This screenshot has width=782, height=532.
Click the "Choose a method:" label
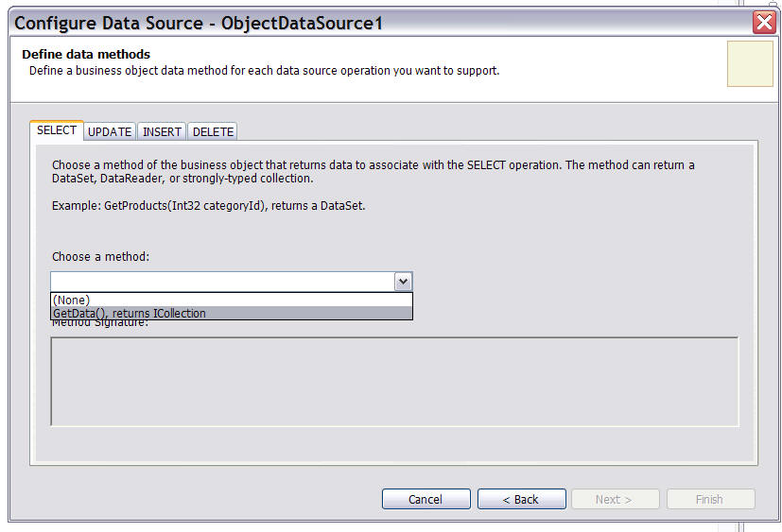[100, 257]
